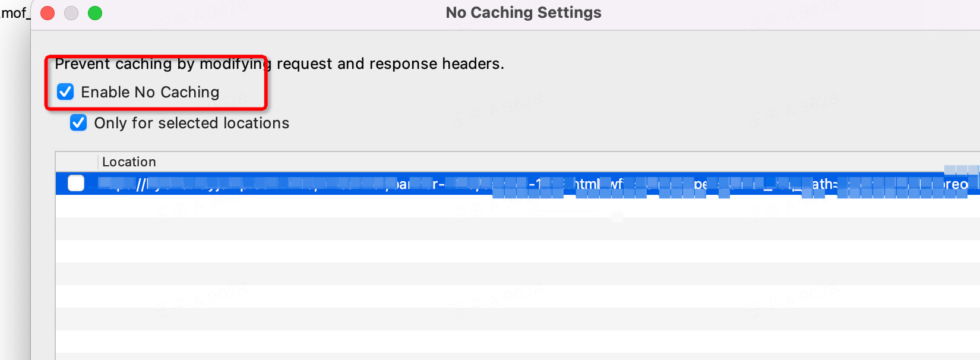Select the highlighted location URL entry
The height and width of the screenshot is (360, 980).
[x=518, y=184]
